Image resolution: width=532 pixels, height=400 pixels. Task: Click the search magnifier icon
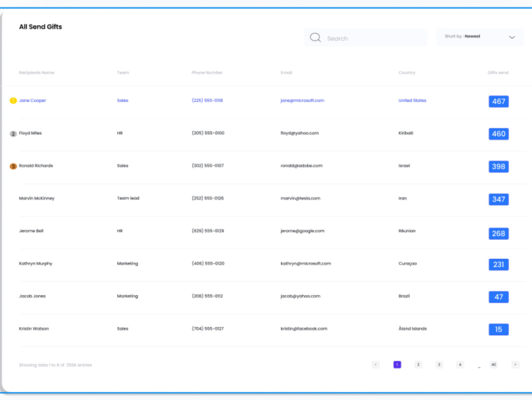click(315, 38)
